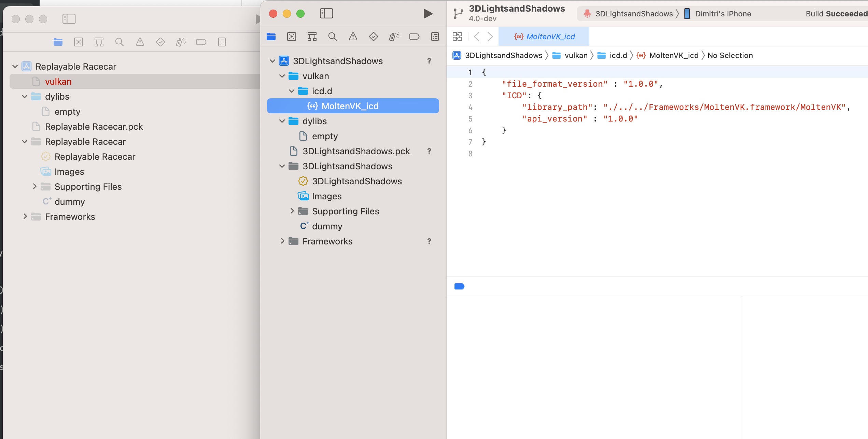Screen dimensions: 868x439
Task: Expand Supporting Files in 3DLightsandShadows project
Action: click(x=292, y=211)
